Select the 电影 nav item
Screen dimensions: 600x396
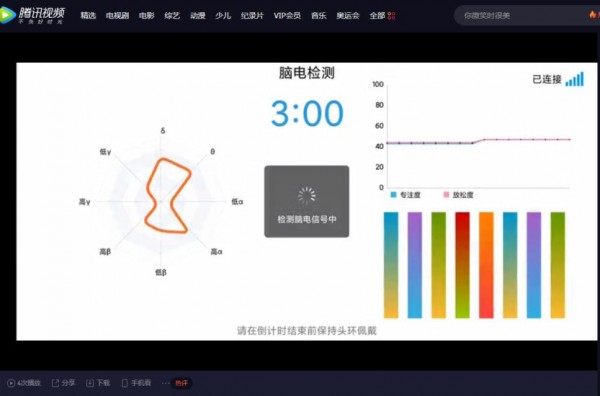coord(147,16)
